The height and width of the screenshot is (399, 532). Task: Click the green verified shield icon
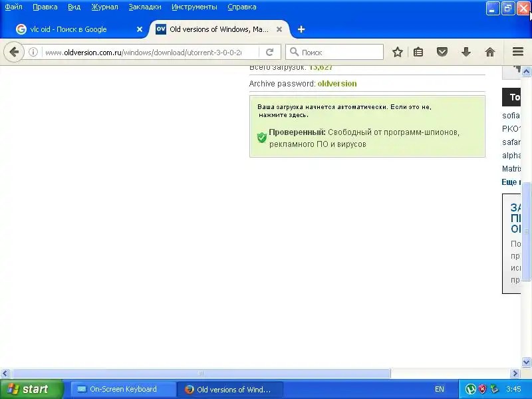click(x=261, y=138)
